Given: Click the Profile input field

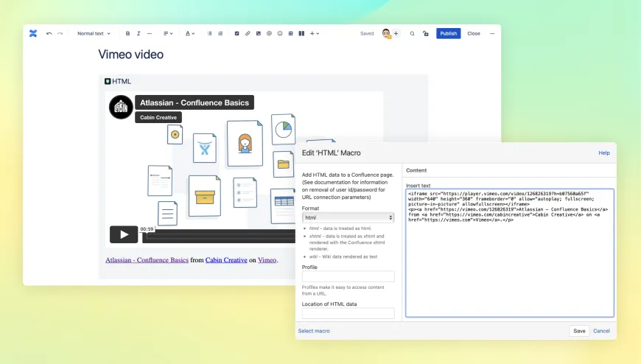Looking at the screenshot, I should [x=348, y=276].
